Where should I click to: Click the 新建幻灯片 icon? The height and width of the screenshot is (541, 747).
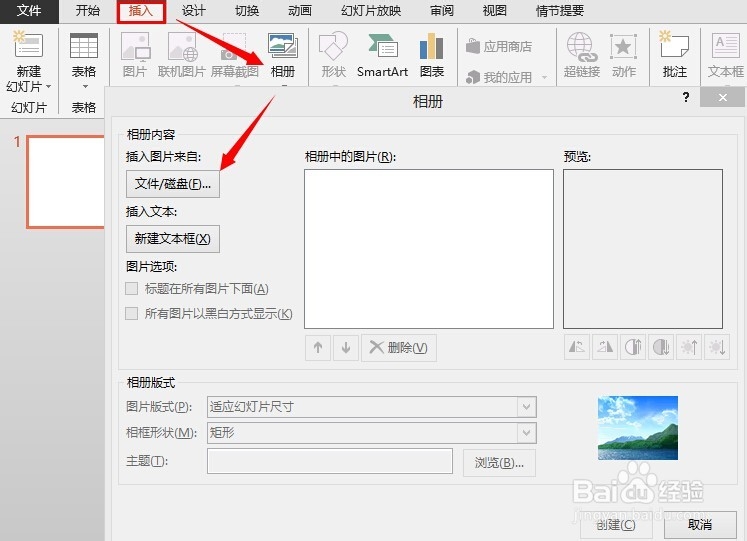point(28,44)
